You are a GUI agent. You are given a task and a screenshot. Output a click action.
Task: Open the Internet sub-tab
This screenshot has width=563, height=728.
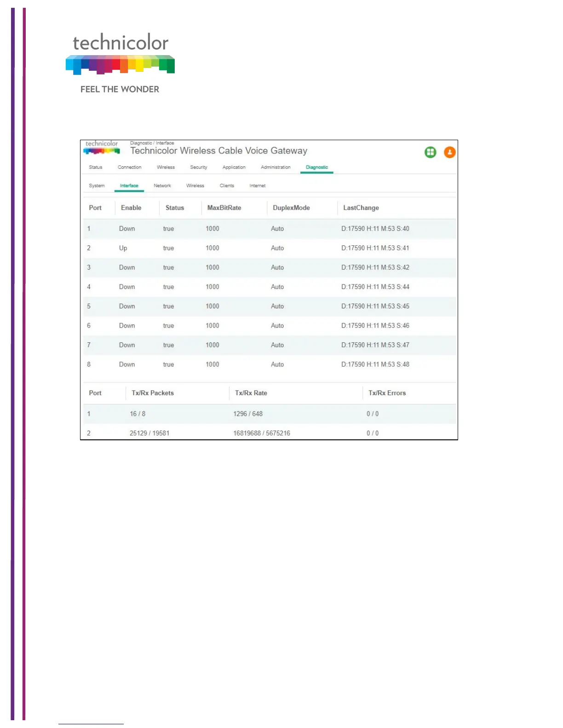(x=258, y=186)
